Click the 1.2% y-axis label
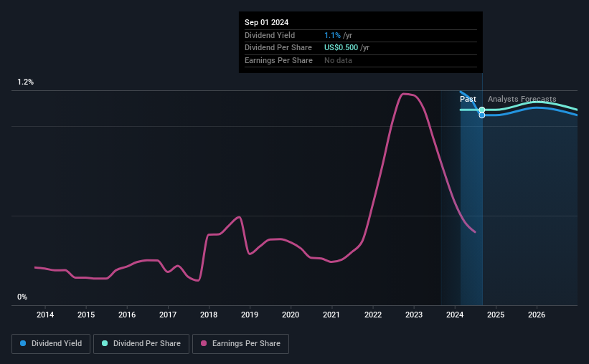 pyautogui.click(x=25, y=82)
